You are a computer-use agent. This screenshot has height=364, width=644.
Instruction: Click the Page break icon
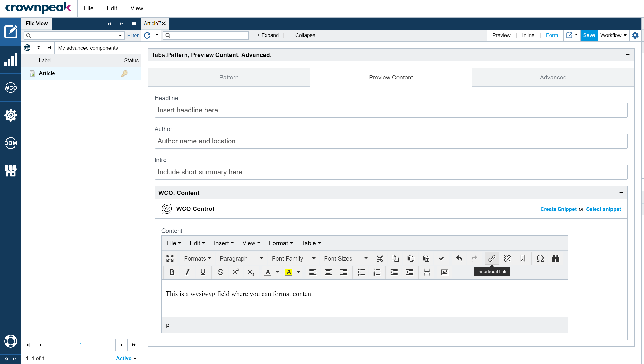coord(427,272)
